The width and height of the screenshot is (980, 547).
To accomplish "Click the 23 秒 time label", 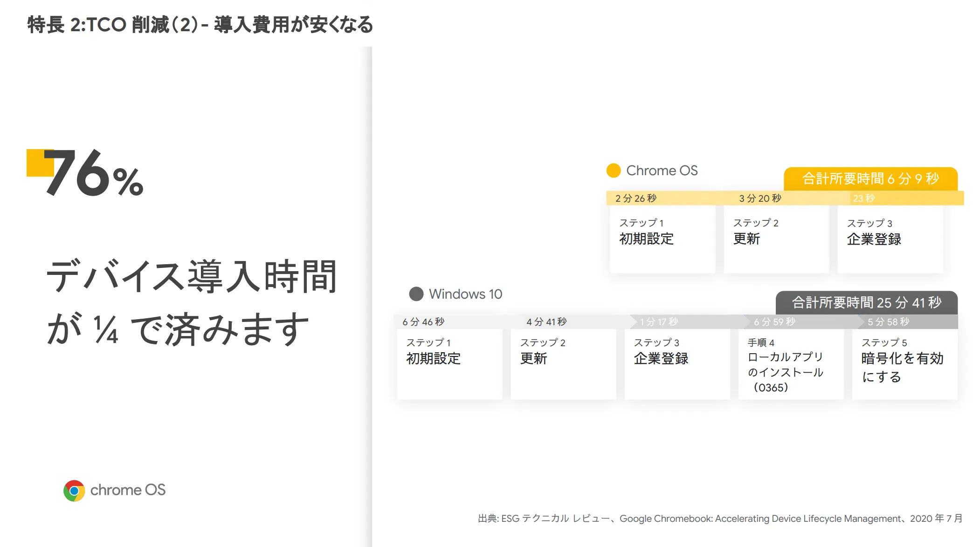I will coord(864,198).
